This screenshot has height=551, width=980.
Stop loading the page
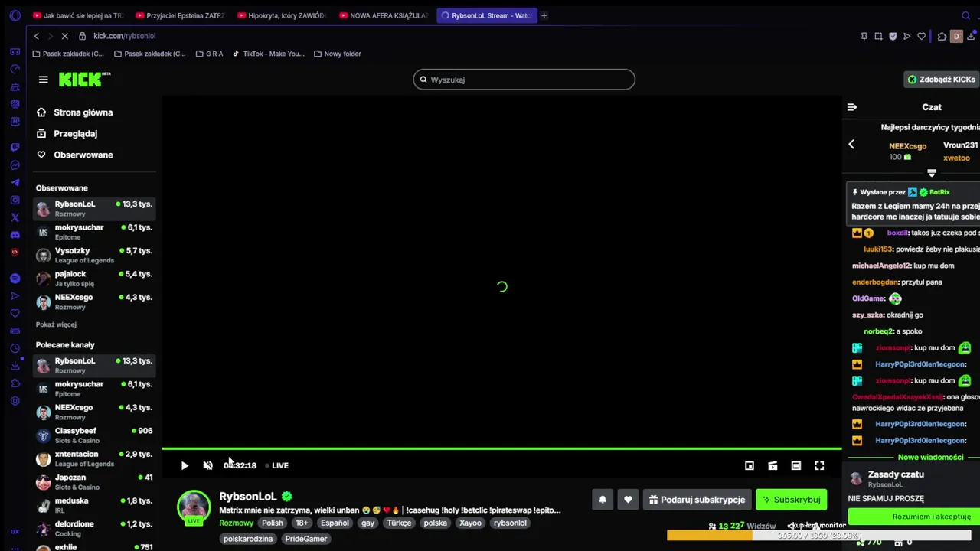[x=65, y=36]
